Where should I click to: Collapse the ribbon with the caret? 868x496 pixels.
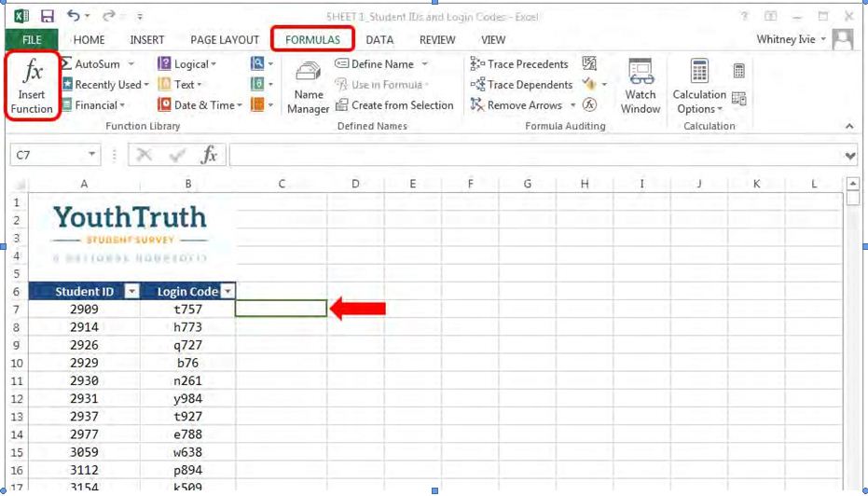pyautogui.click(x=849, y=126)
